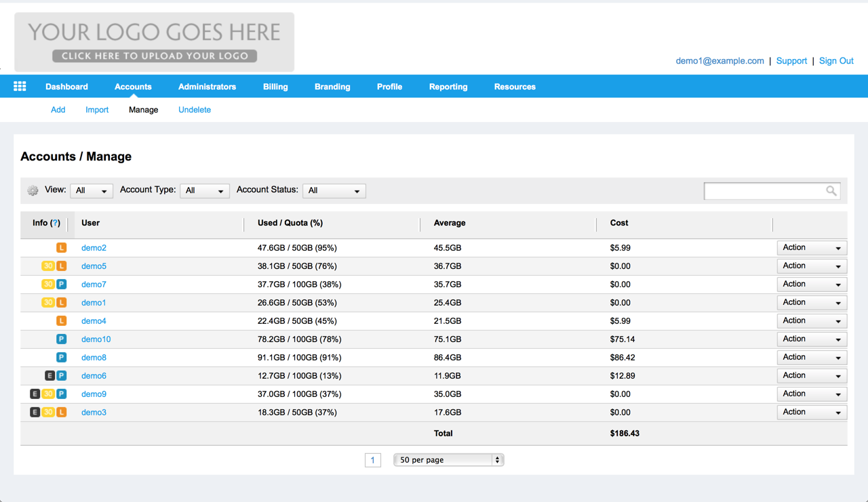Click the L badge in demo5 row
Screen dimensions: 868x502
61,266
